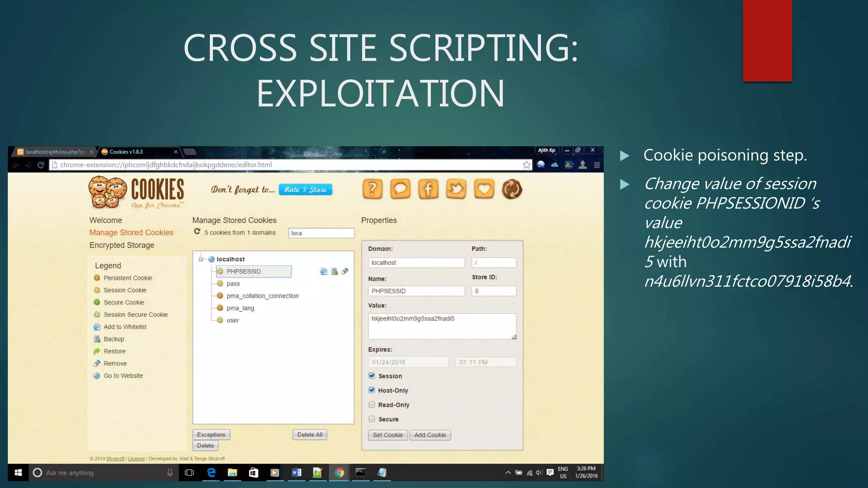Click the Exceptions button
This screenshot has height=488, width=868.
pos(211,435)
